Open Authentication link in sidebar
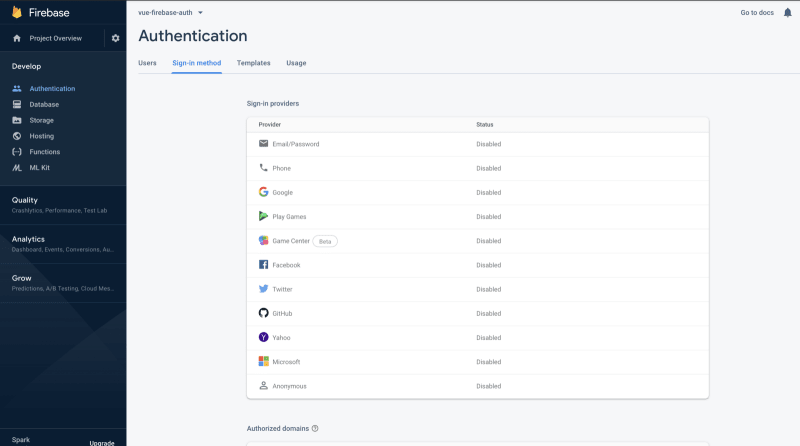Screen dimensions: 800x446 [x=52, y=88]
